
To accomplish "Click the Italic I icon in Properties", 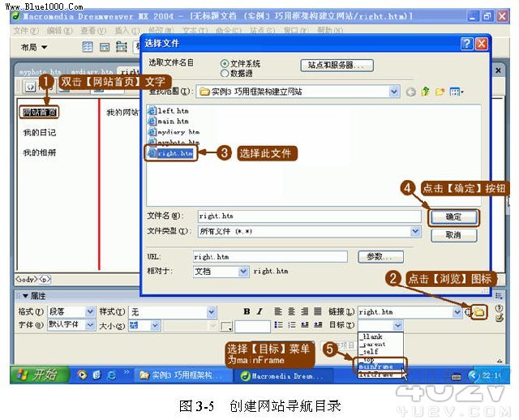I will coord(259,311).
